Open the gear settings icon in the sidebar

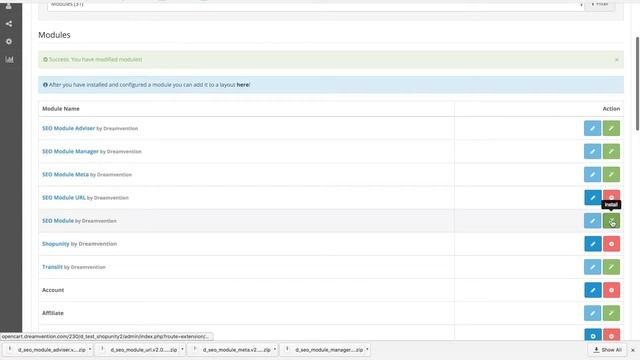coord(9,42)
